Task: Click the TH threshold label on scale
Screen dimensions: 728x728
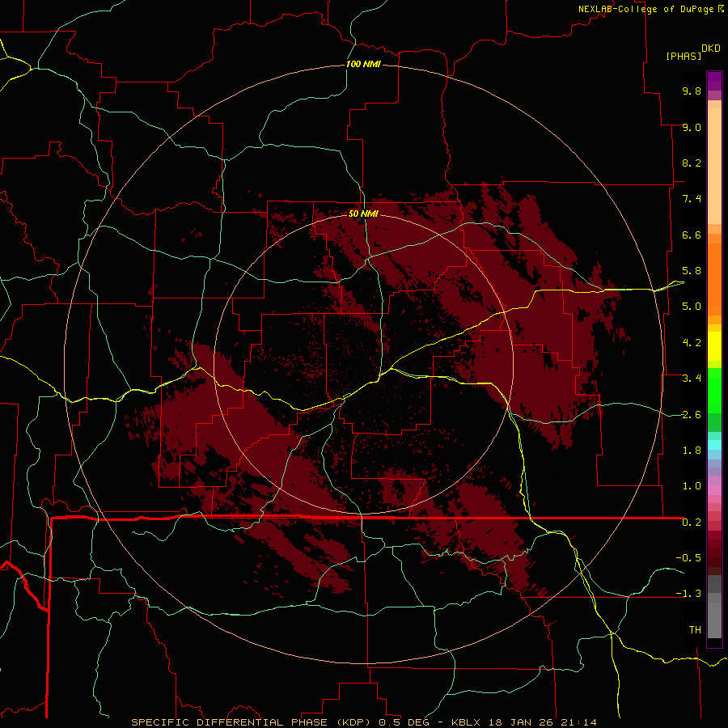Action: [695, 630]
